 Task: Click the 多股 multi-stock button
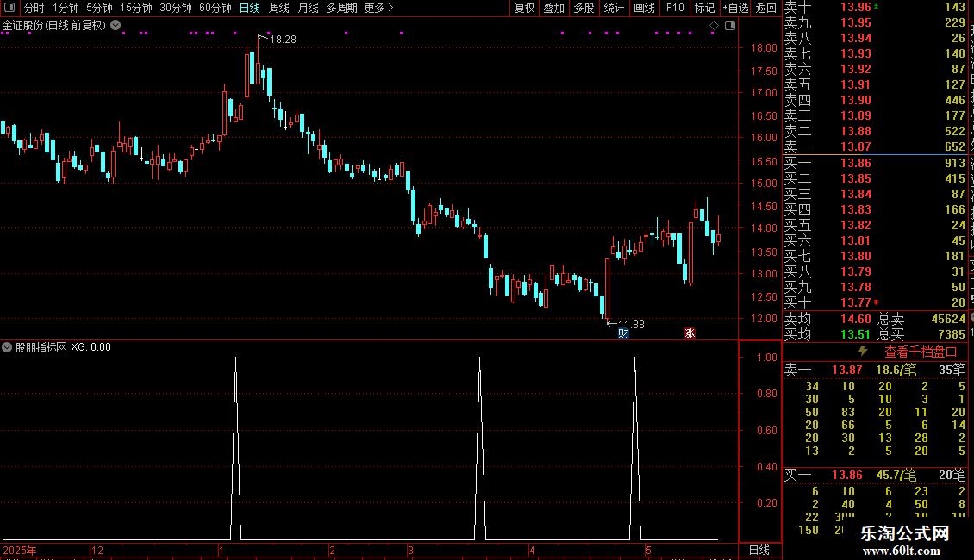[584, 8]
